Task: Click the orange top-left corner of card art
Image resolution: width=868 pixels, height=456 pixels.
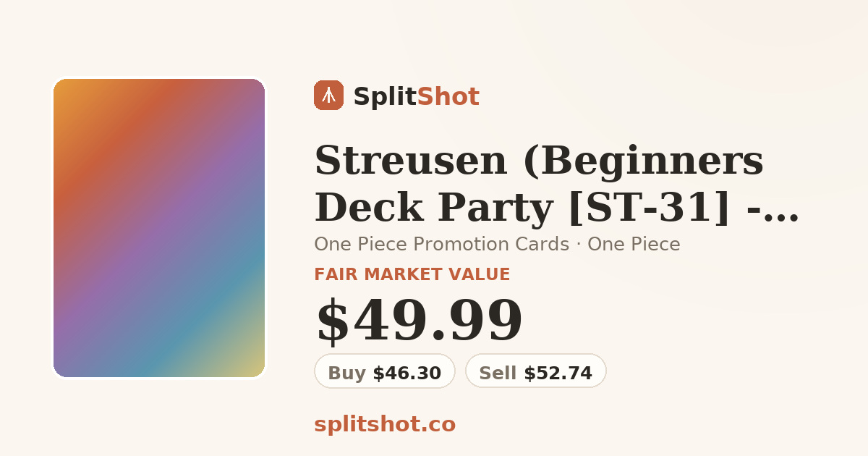Action: click(69, 94)
